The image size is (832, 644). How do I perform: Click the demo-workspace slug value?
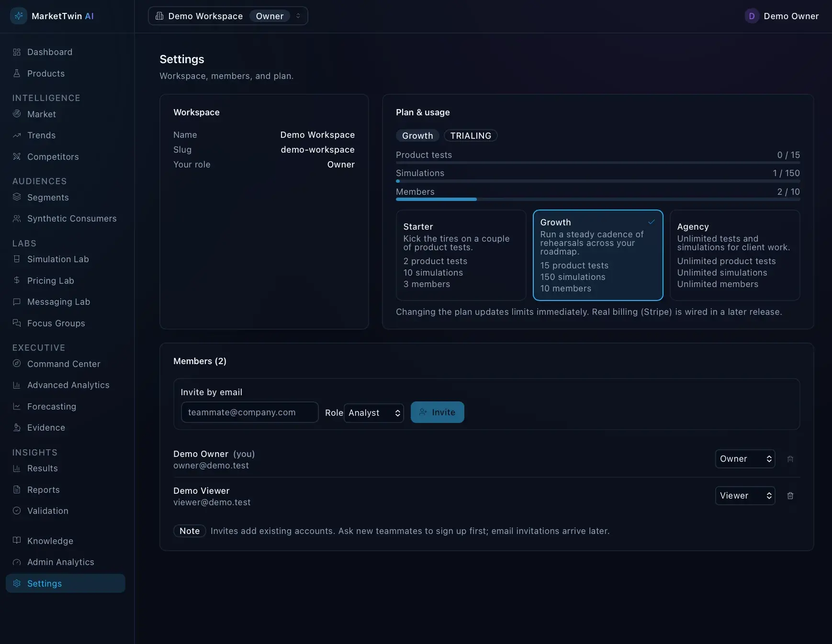[317, 150]
